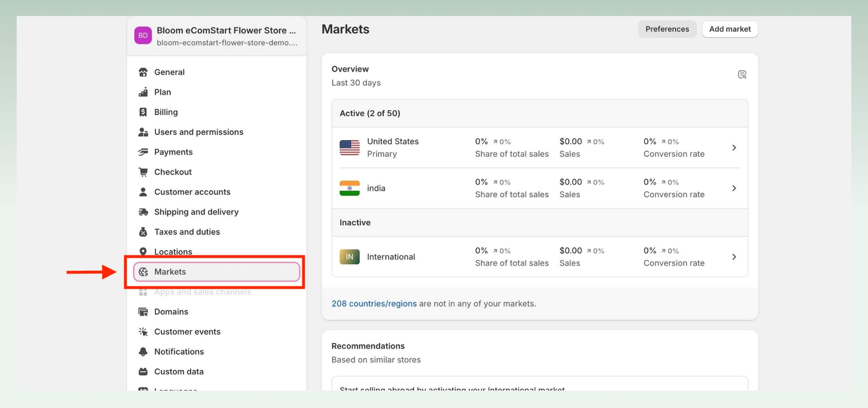This screenshot has height=408, width=868.
Task: Click the Preferences button
Action: (667, 29)
